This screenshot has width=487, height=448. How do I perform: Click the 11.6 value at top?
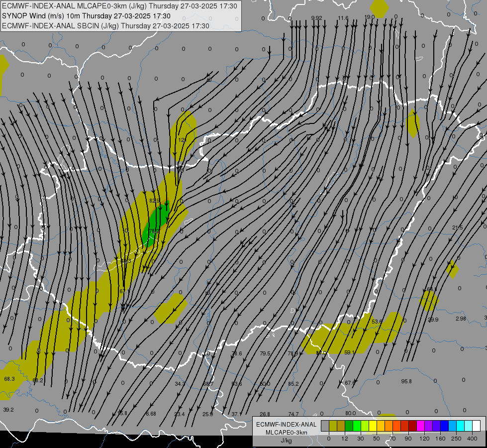(x=343, y=18)
